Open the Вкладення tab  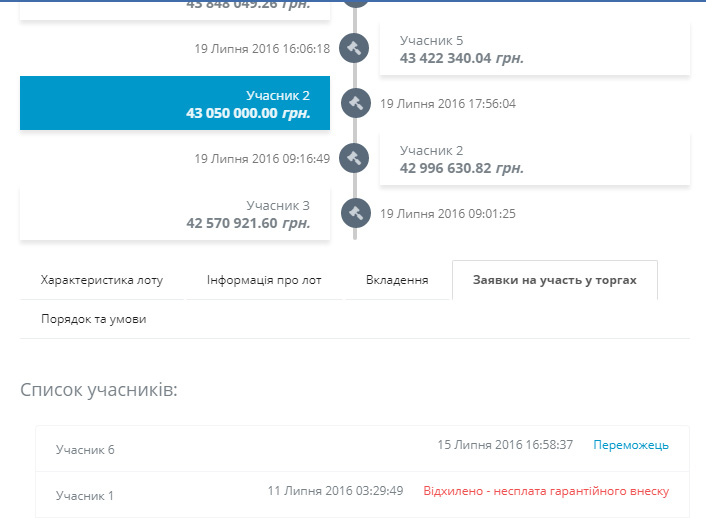[x=397, y=280]
